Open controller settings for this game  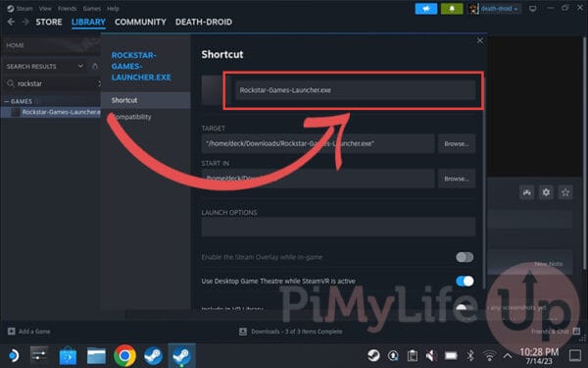[x=527, y=192]
